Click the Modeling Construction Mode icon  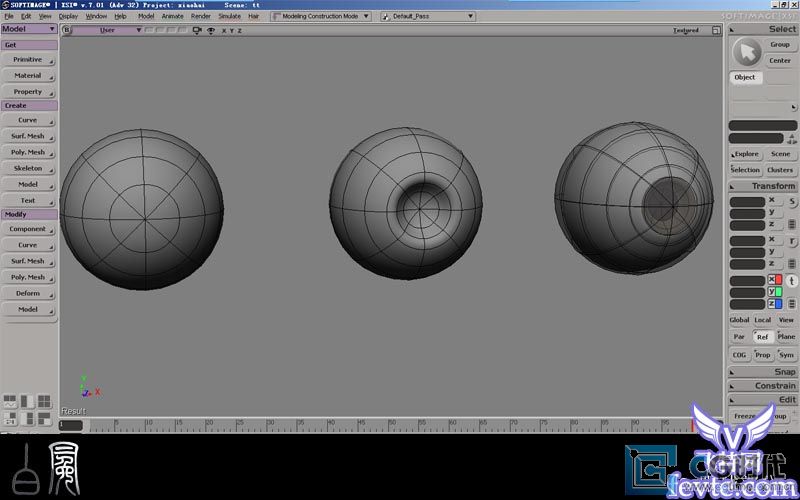pyautogui.click(x=277, y=16)
